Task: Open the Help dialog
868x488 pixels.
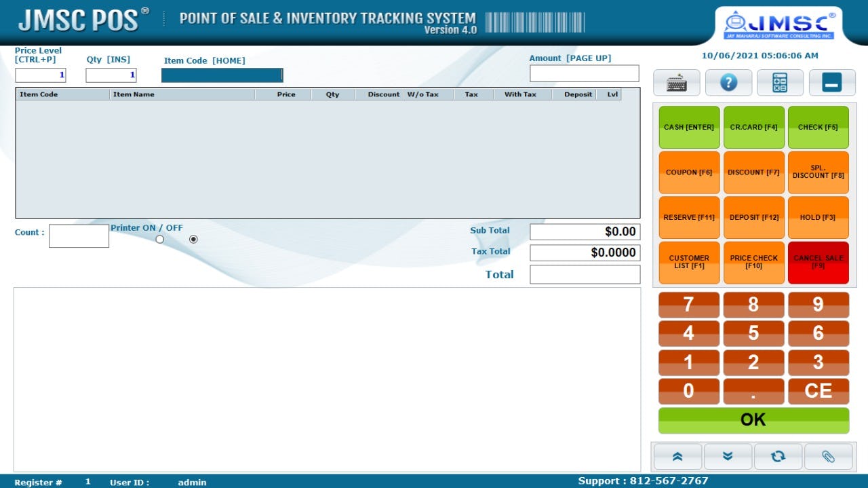Action: pos(728,82)
